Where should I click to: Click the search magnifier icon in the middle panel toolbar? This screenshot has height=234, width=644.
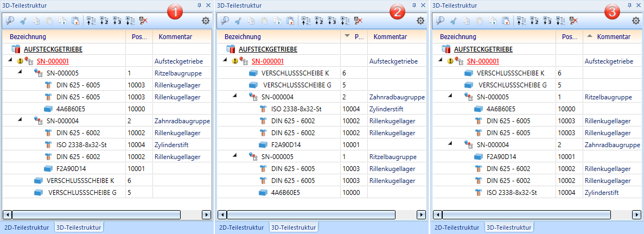(225, 21)
